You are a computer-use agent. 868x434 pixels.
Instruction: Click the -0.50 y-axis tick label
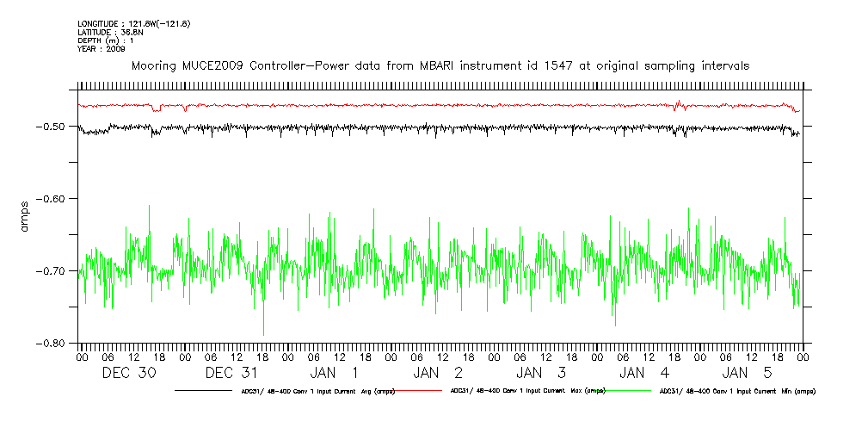tap(54, 127)
